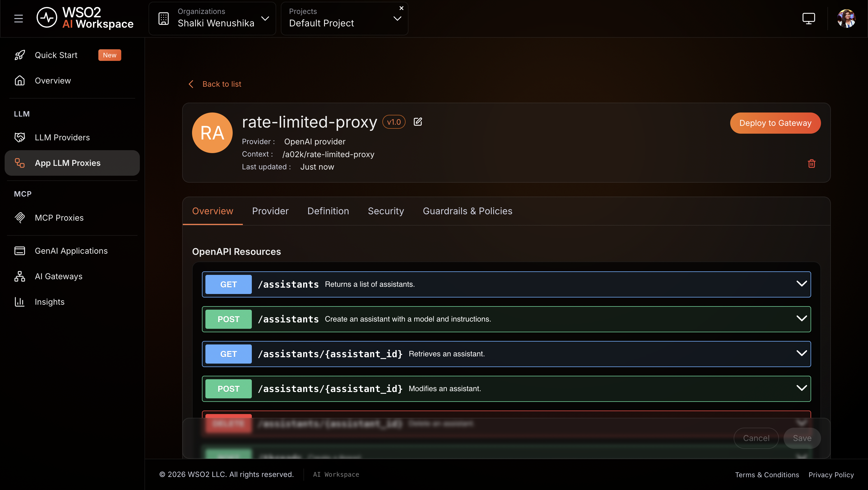The width and height of the screenshot is (868, 490).
Task: Click the App LLM Proxies icon
Action: point(19,163)
